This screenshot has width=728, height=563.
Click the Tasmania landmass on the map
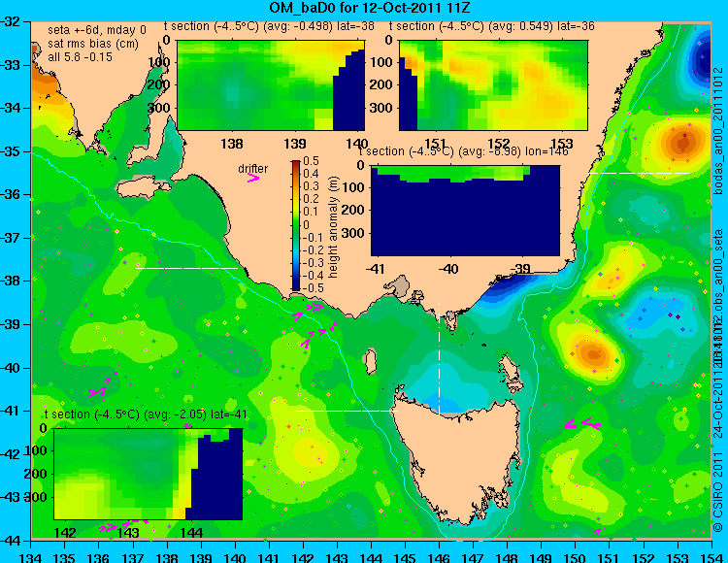[x=460, y=459]
